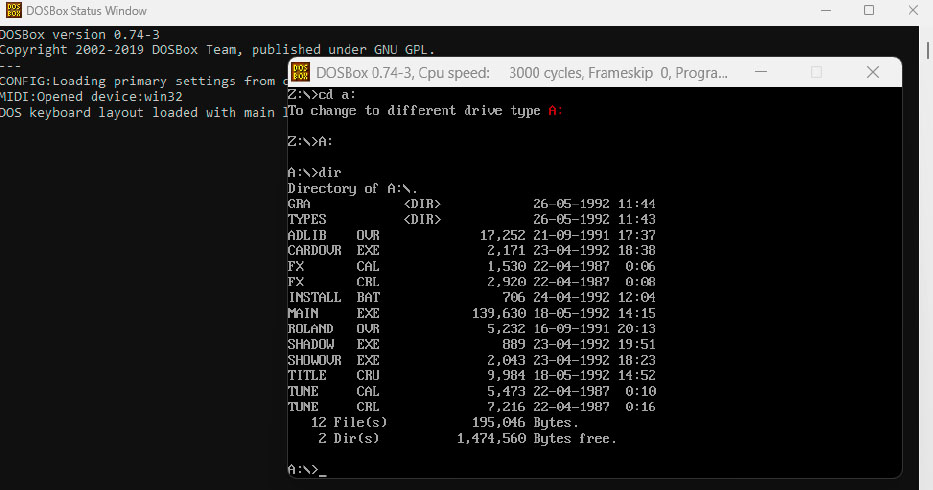Image resolution: width=933 pixels, height=490 pixels.
Task: Click the GRA directory entry
Action: click(x=471, y=204)
